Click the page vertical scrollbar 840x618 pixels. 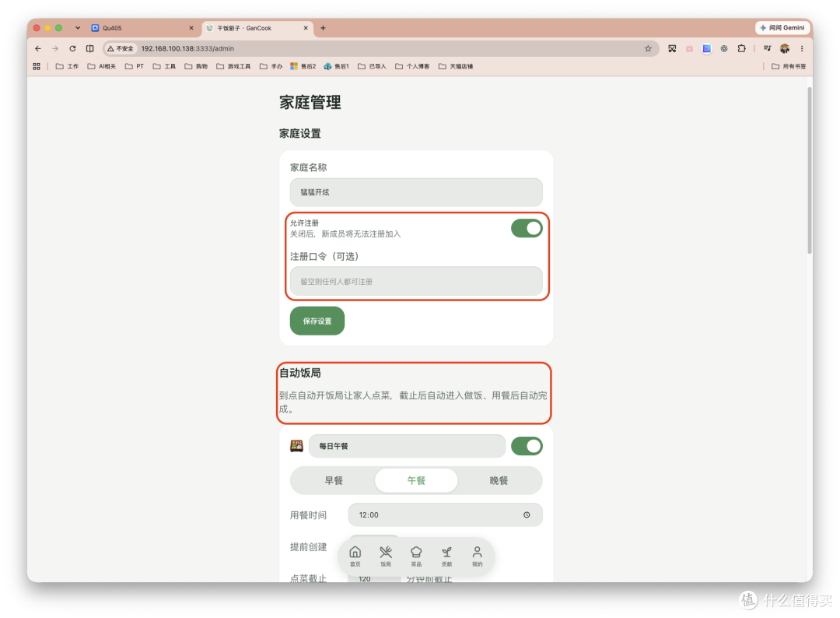[x=810, y=170]
